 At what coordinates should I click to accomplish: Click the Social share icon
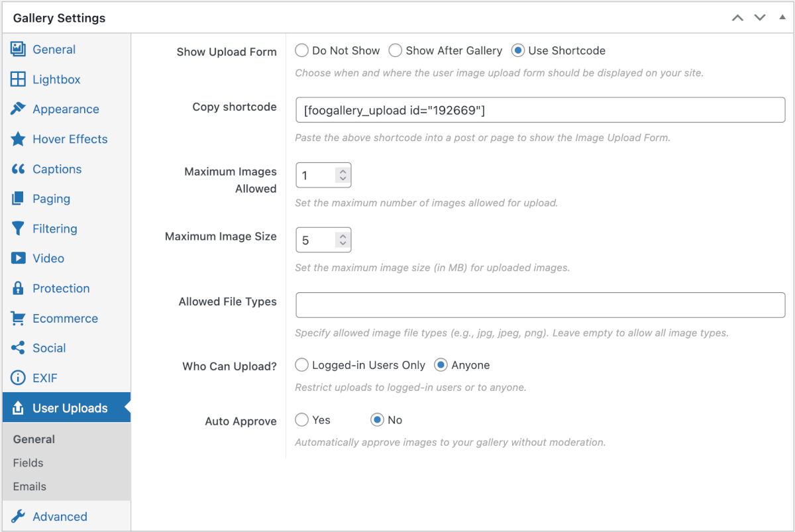coord(17,347)
